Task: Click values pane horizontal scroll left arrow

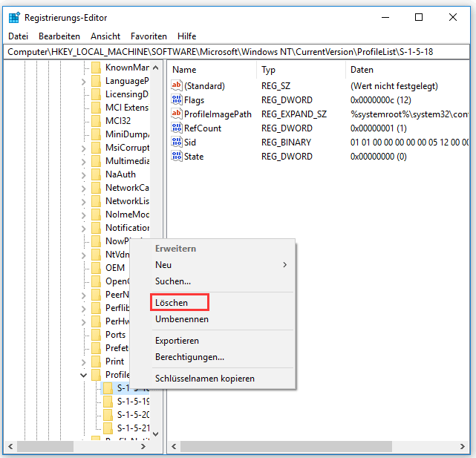Action: coord(174,446)
